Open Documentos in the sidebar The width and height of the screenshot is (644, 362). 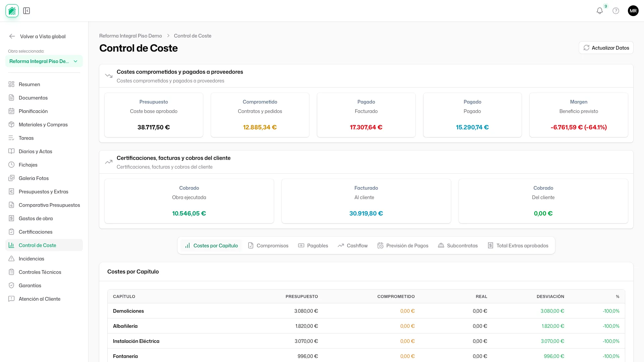pyautogui.click(x=44, y=98)
